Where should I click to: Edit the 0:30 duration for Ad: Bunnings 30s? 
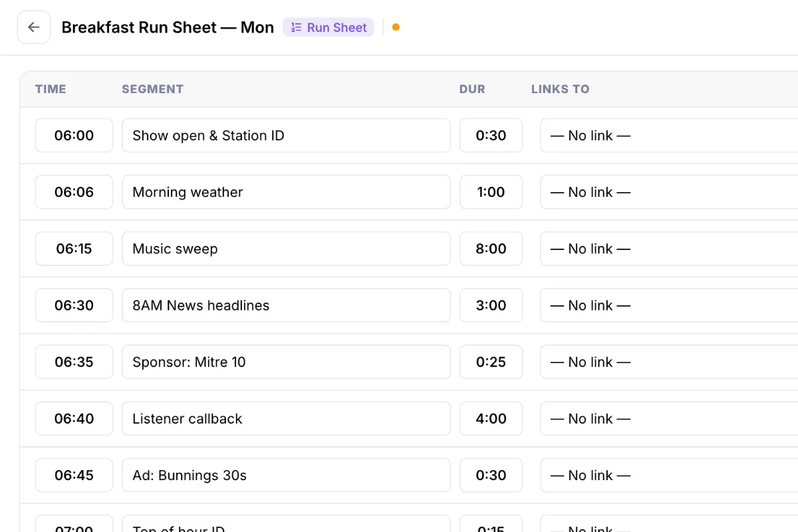point(491,475)
